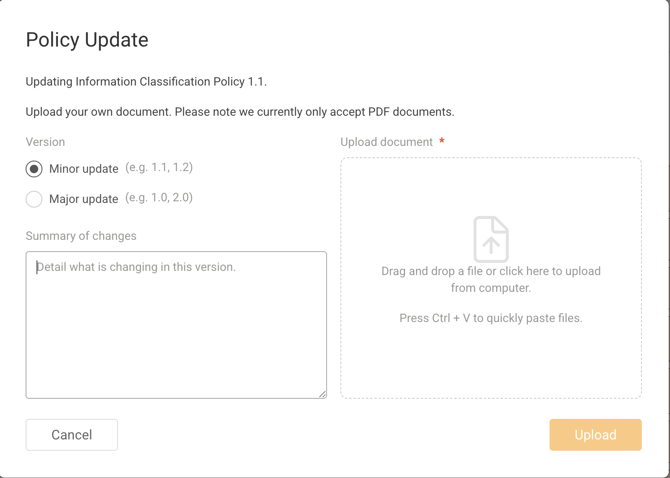Click the document upload arrow icon
This screenshot has height=478, width=670.
click(491, 240)
